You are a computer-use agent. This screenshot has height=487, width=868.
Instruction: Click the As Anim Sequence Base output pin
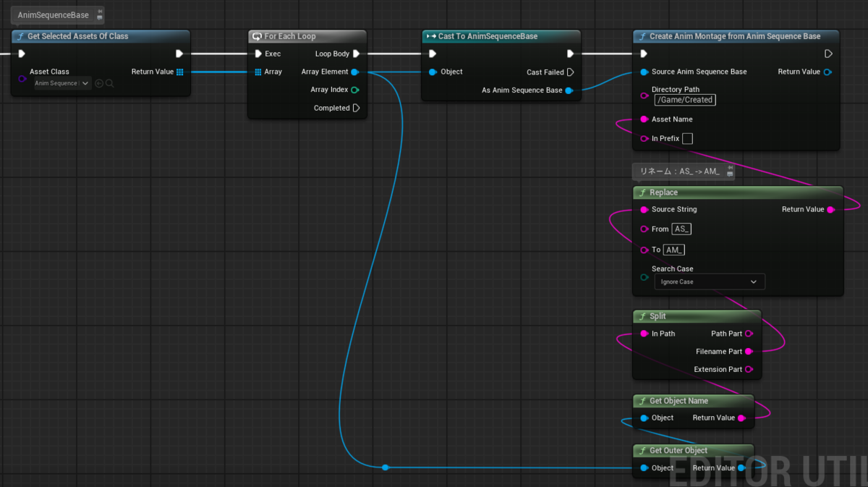(569, 90)
